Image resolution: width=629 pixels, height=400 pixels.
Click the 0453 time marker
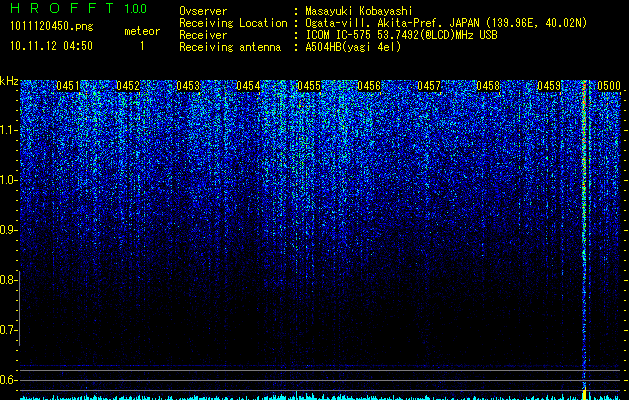coord(188,86)
